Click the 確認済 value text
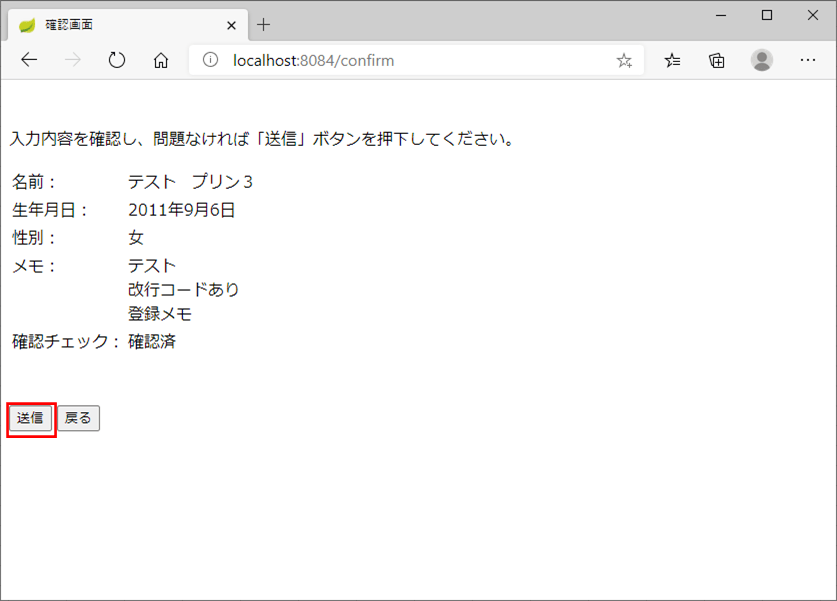 [152, 342]
